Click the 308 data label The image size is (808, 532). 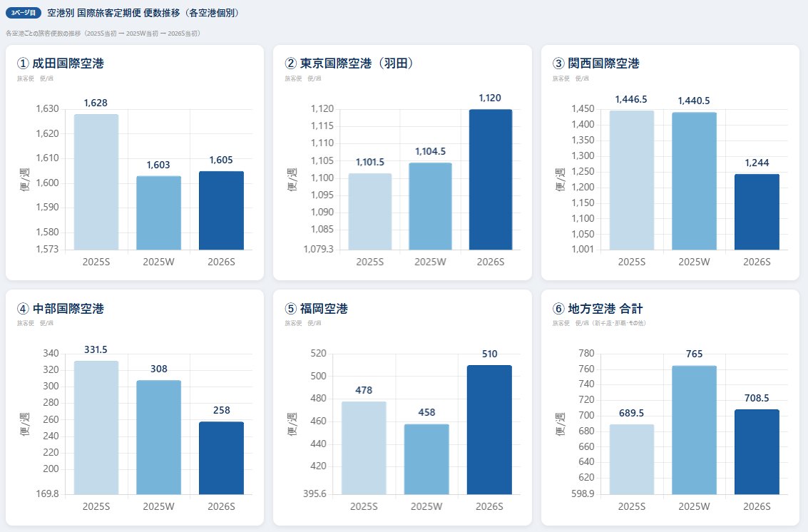coord(159,369)
